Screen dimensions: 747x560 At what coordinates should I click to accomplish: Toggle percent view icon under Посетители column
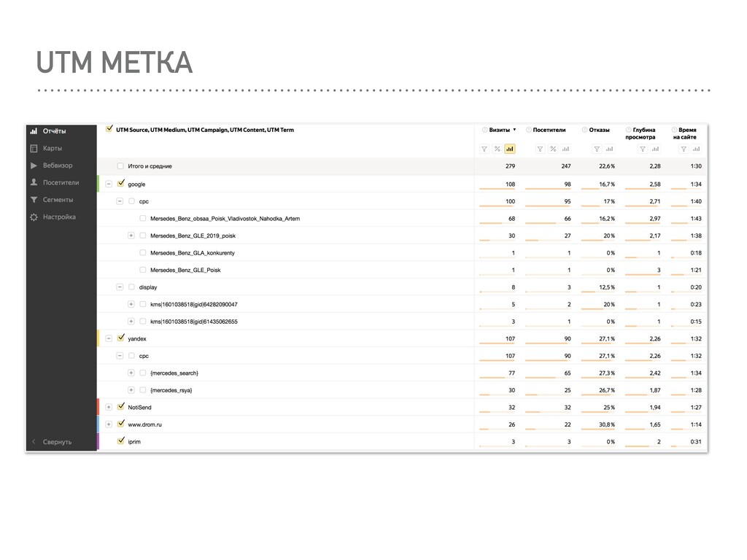coord(553,149)
